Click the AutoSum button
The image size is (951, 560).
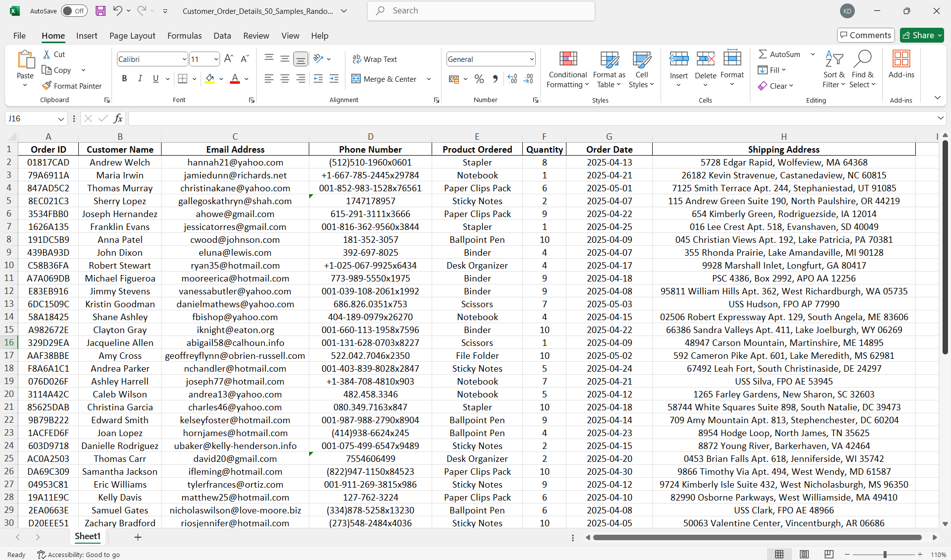pyautogui.click(x=780, y=54)
